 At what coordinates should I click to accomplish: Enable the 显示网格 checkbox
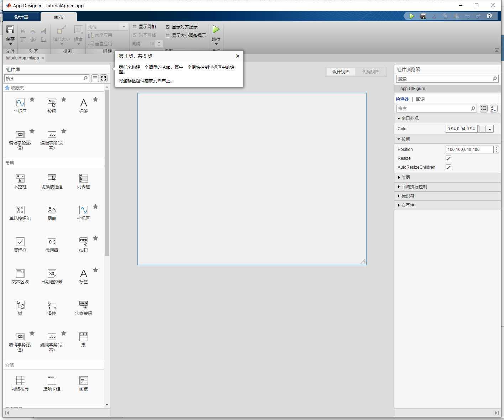tap(135, 27)
